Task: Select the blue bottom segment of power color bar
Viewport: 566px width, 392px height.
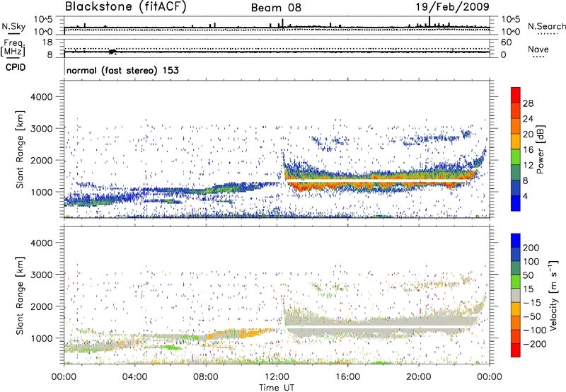Action: click(516, 204)
